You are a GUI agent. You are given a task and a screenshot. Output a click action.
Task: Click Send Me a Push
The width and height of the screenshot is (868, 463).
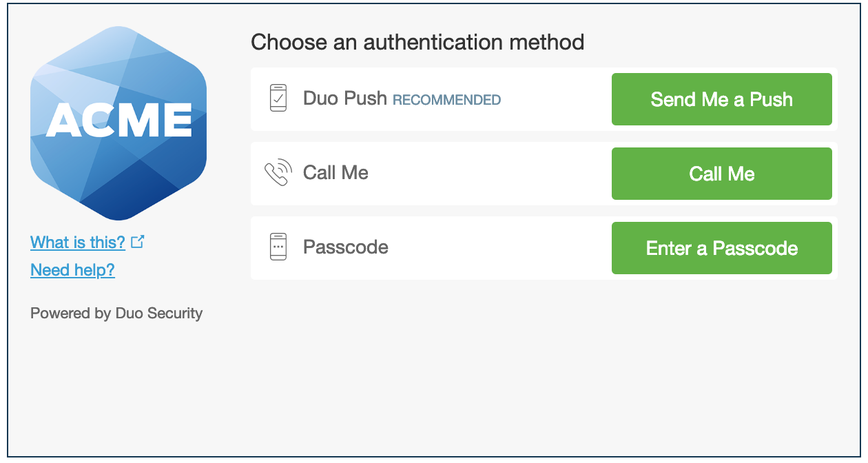(721, 99)
